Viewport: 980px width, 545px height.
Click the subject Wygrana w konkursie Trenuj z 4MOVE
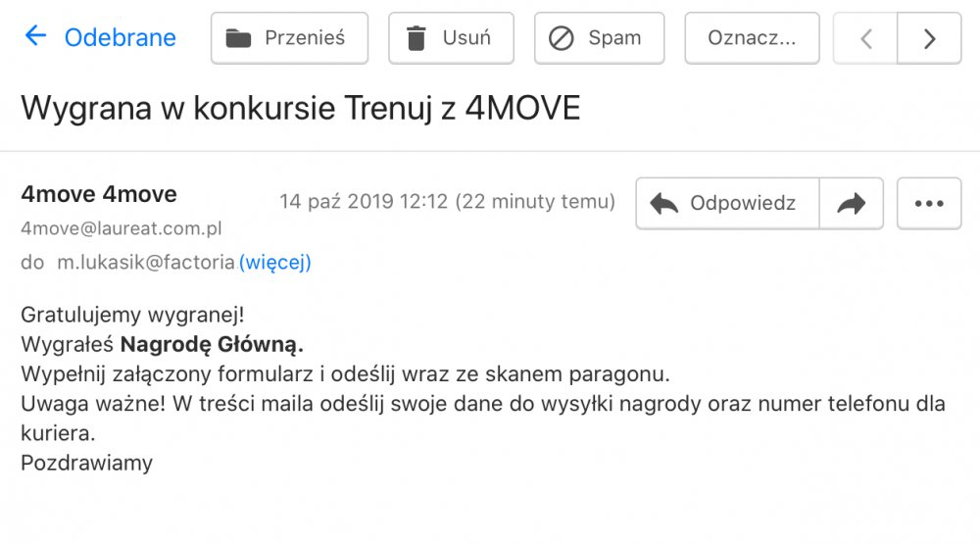click(301, 108)
